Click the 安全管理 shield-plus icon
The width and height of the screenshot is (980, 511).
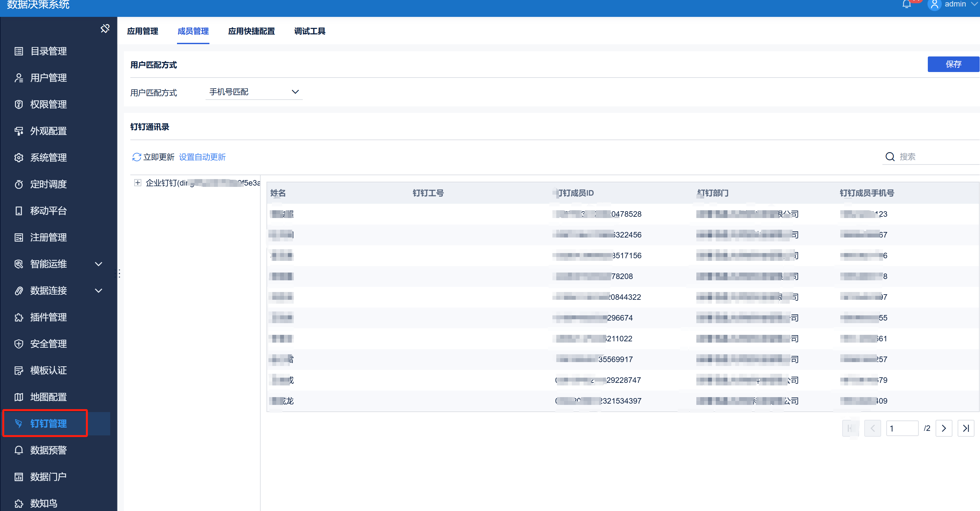coord(19,344)
